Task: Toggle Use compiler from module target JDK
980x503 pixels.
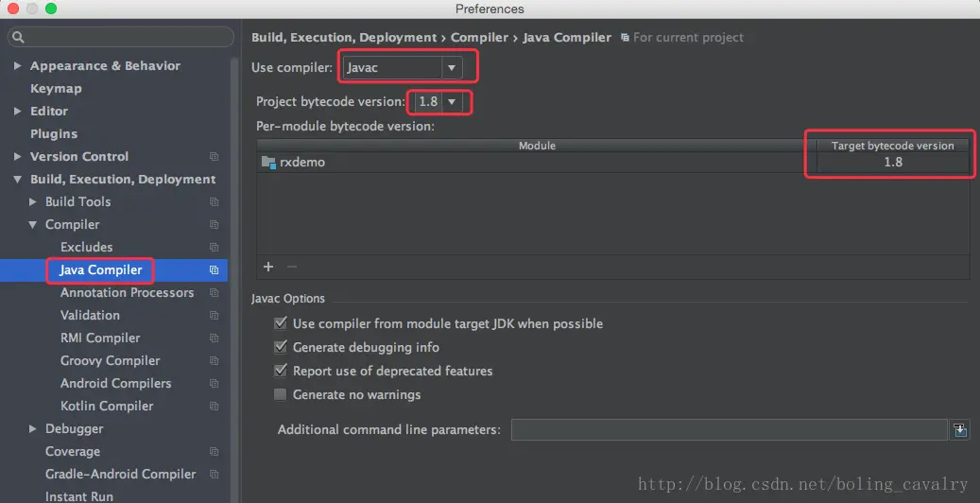Action: tap(280, 322)
